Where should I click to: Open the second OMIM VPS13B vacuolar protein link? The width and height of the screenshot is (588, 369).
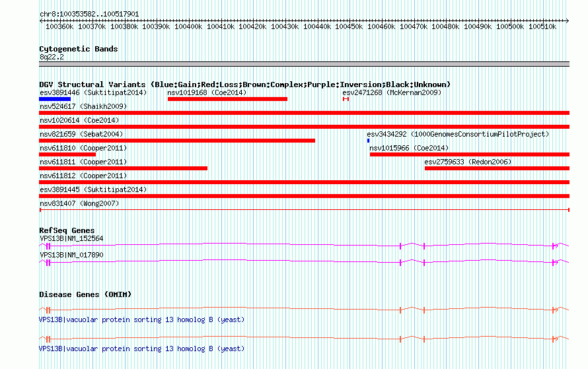click(142, 349)
